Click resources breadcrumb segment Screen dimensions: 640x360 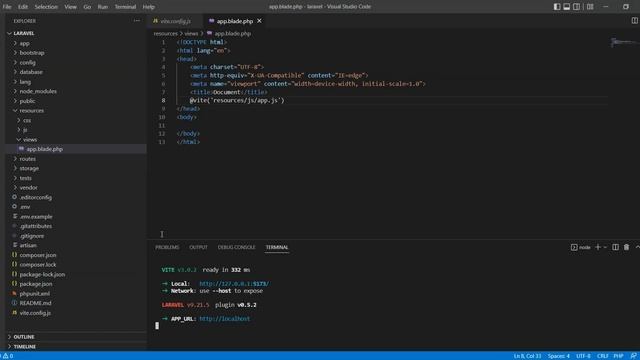click(x=166, y=33)
